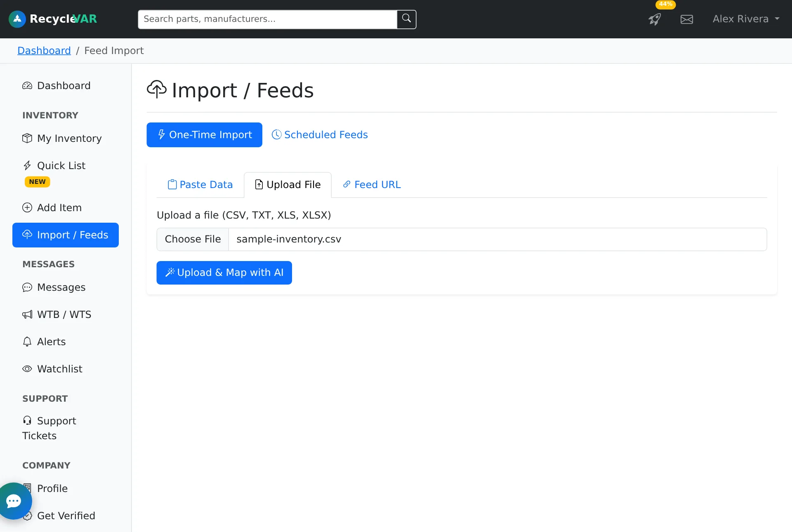This screenshot has width=792, height=532.
Task: Click the RecycleVAR logo icon
Action: [x=17, y=19]
